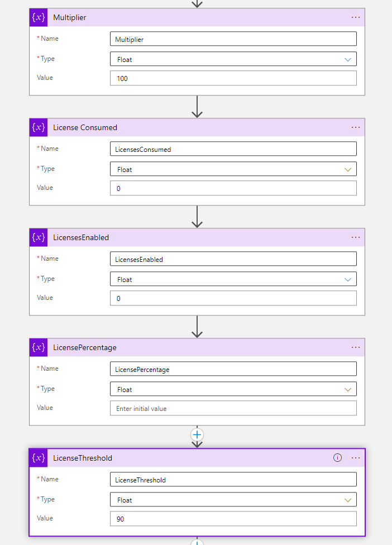Click the License Consumed variable icon
This screenshot has width=392, height=545.
point(38,127)
